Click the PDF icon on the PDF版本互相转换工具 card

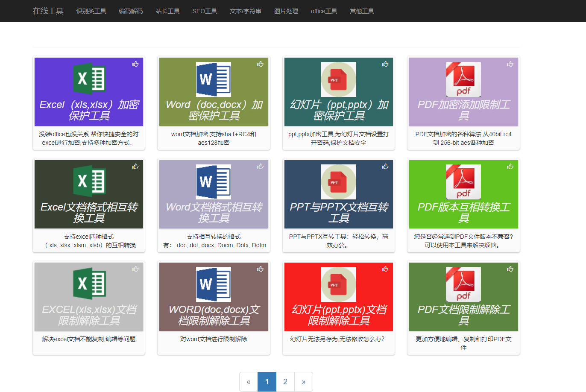(x=463, y=181)
